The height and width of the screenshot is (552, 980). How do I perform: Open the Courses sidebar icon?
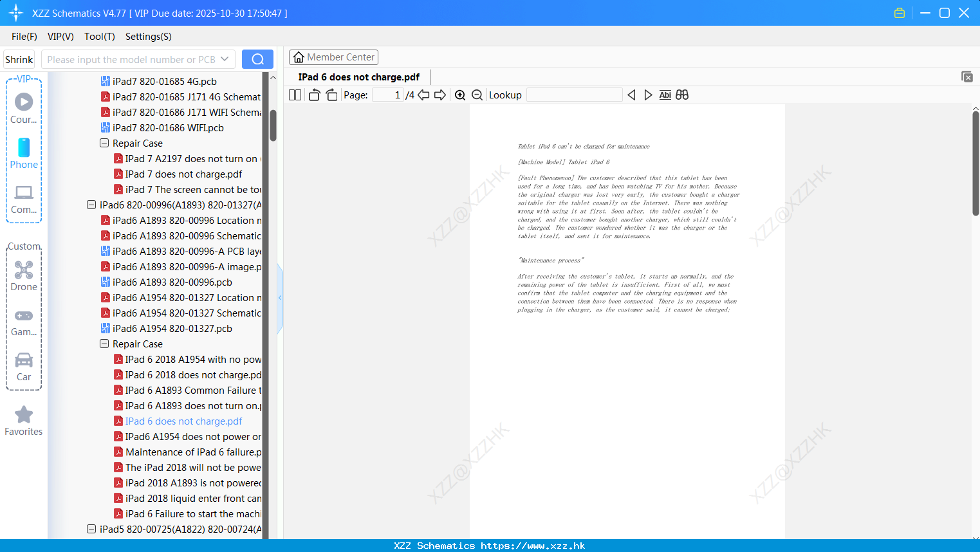tap(24, 108)
